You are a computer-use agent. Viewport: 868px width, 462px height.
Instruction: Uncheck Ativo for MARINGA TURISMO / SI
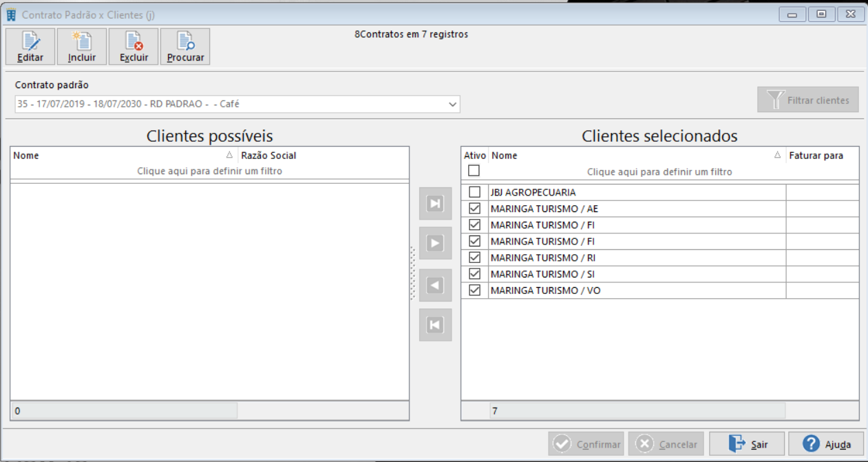click(474, 274)
